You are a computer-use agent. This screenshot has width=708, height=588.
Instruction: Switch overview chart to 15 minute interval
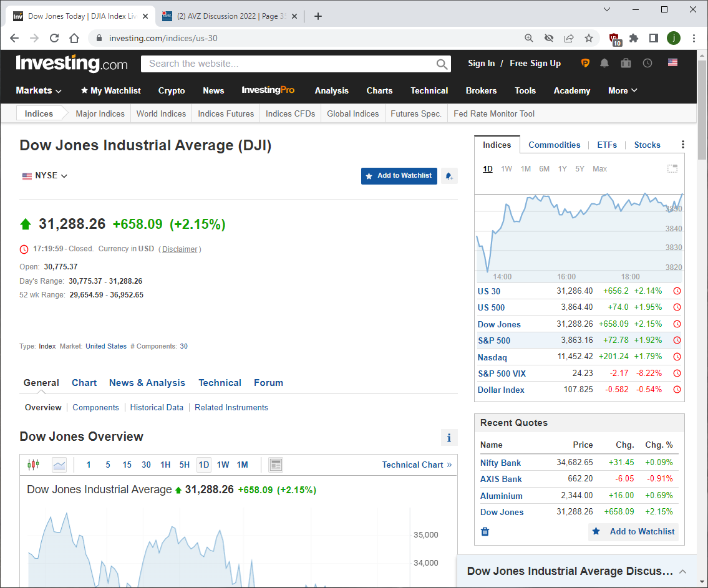click(x=127, y=465)
